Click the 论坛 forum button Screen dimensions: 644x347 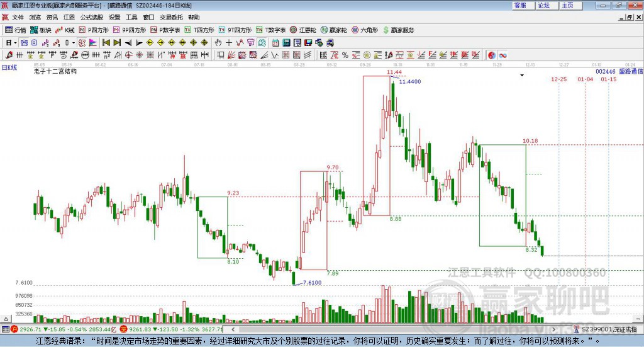click(x=547, y=5)
